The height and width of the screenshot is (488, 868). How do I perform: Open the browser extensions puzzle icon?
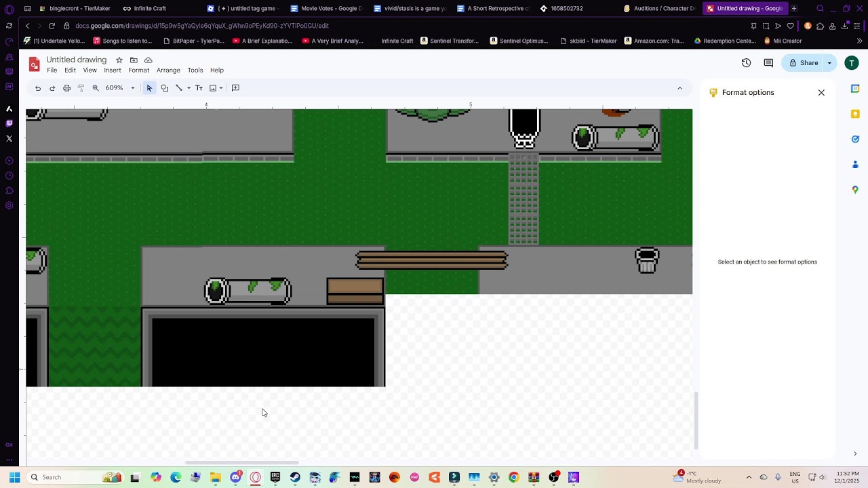[x=820, y=26]
